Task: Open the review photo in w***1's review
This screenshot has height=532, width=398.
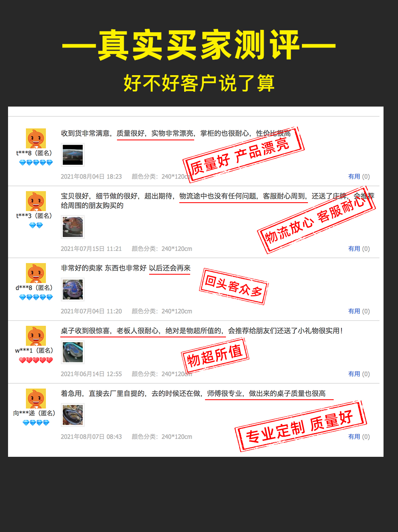Action: click(x=73, y=352)
